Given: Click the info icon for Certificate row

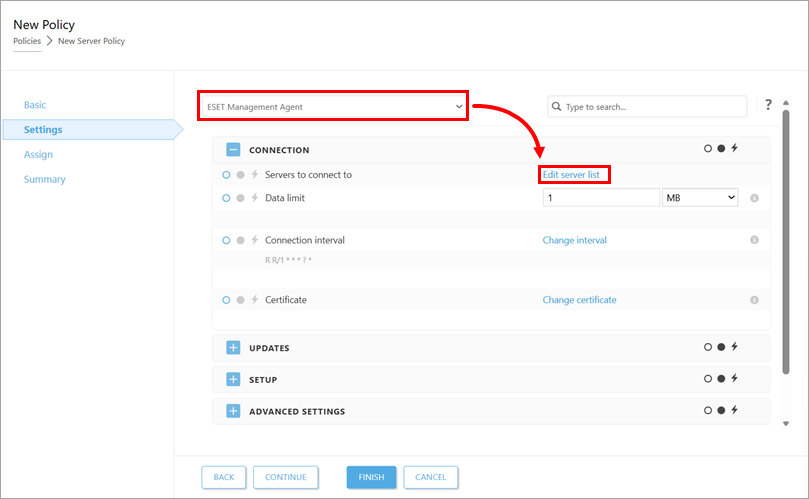Looking at the screenshot, I should click(754, 300).
